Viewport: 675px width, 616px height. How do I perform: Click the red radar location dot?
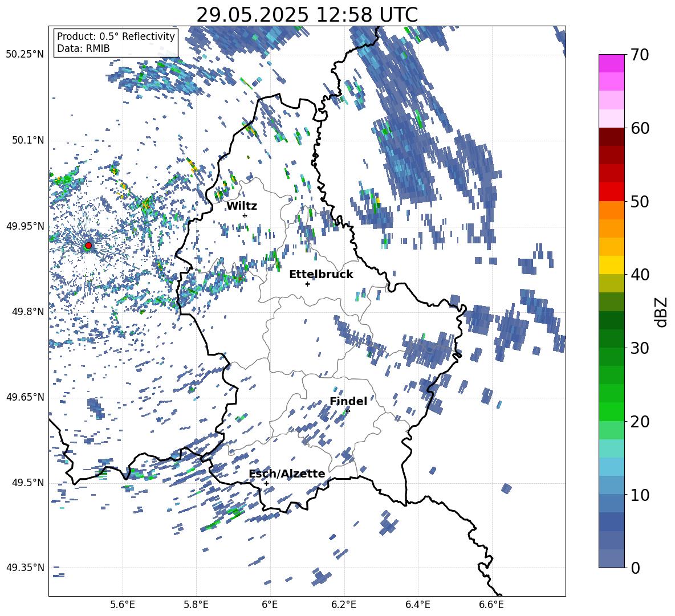coord(88,246)
